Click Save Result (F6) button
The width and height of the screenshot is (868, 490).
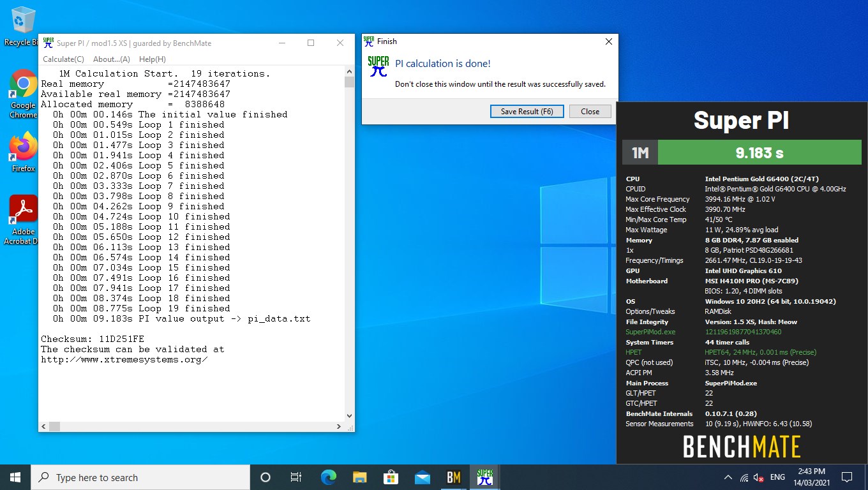pos(527,112)
